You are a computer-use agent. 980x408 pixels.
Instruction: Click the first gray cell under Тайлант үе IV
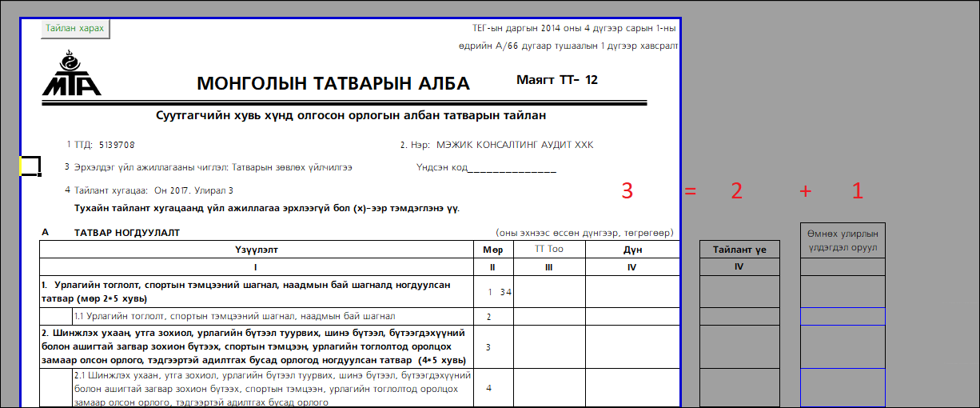[739, 291]
